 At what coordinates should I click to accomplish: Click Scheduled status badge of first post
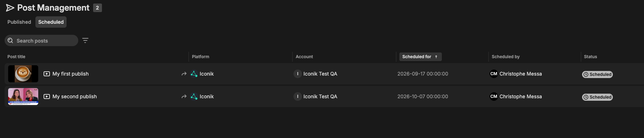pyautogui.click(x=597, y=74)
